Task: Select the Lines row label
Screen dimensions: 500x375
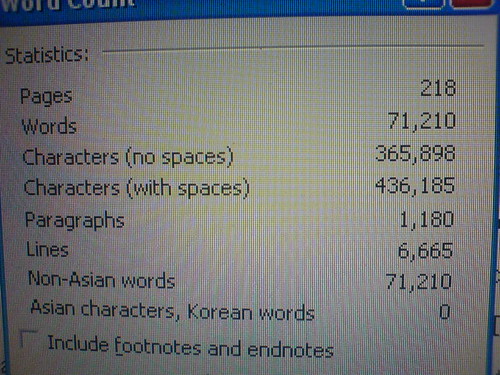Action: 47,250
